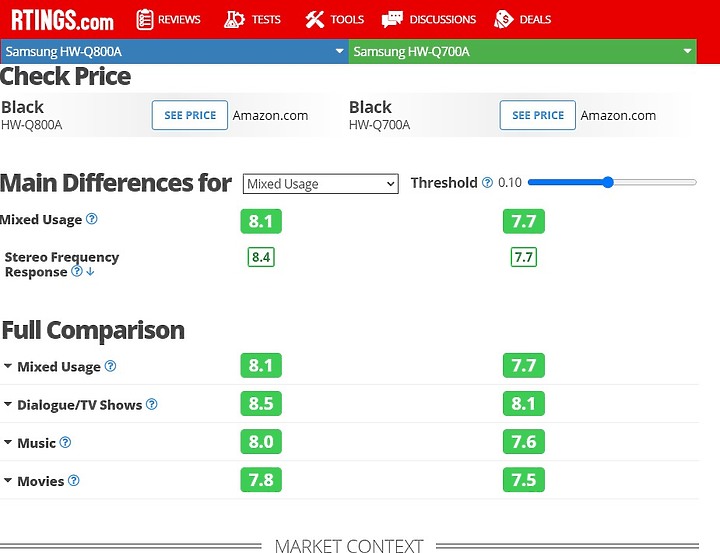This screenshot has width=720, height=553.
Task: Click the down arrow by Stereo Frequency Response
Action: [x=90, y=271]
